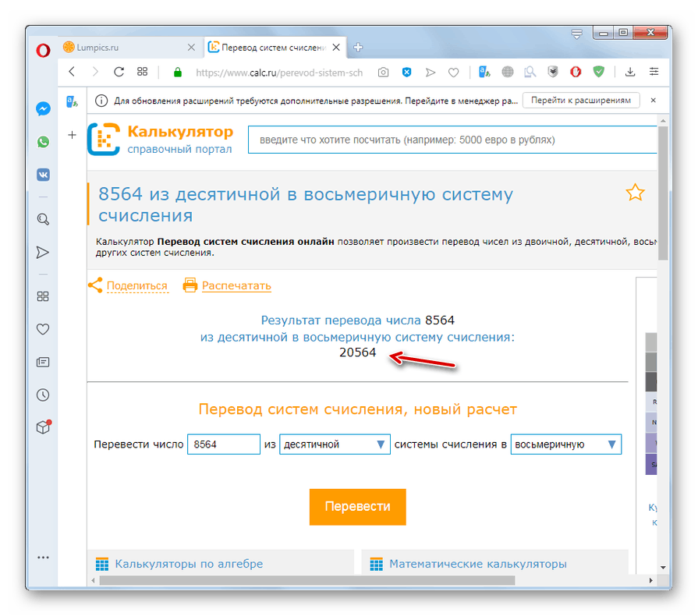The image size is (698, 616).
Task: Open translator extension in toolbar
Action: pyautogui.click(x=484, y=72)
